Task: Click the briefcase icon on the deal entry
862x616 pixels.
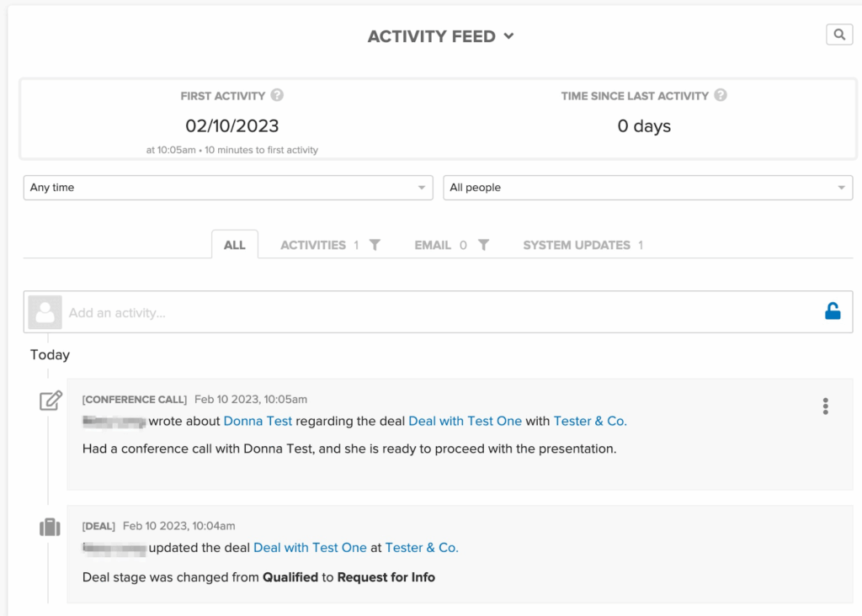Action: pos(50,526)
